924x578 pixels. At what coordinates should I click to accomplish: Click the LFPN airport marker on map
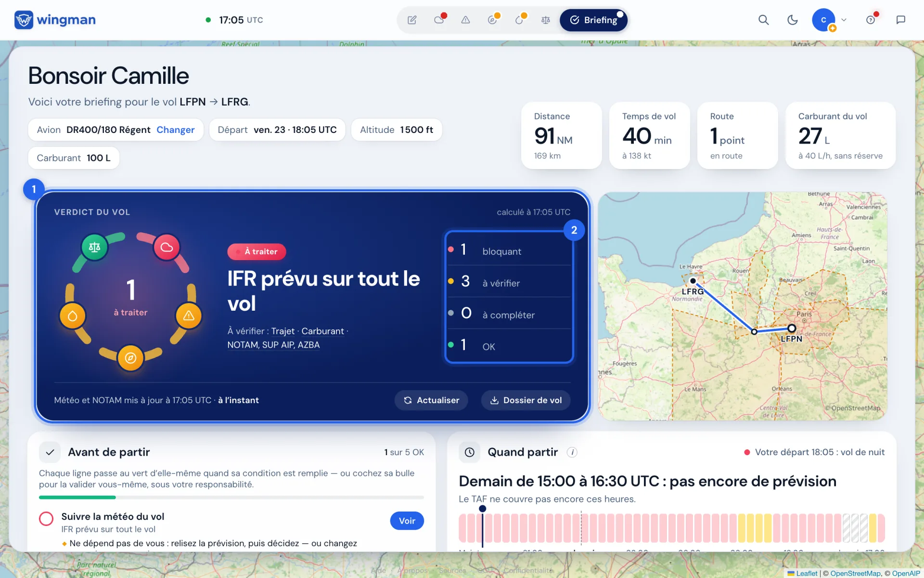[792, 328]
